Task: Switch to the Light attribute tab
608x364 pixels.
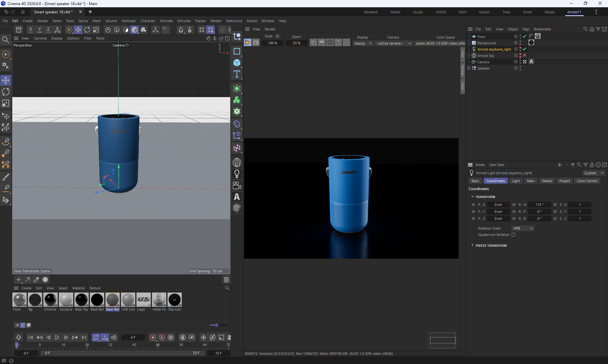Action: [x=516, y=181]
